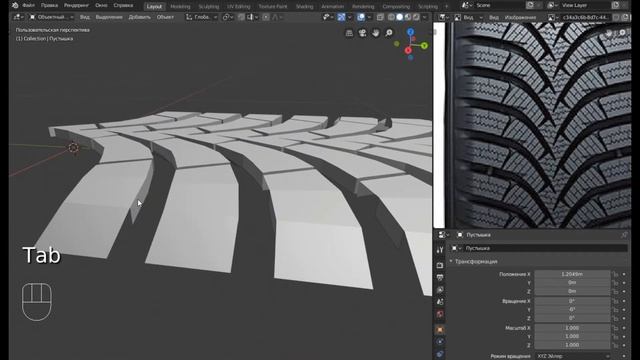Open the Output properties tab

click(x=440, y=278)
